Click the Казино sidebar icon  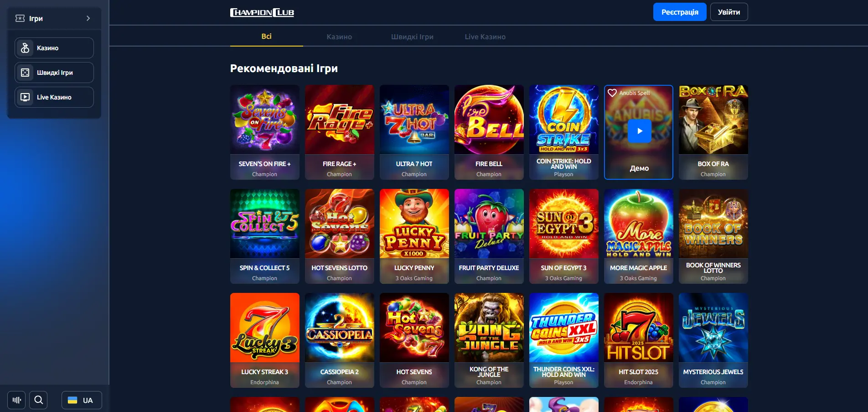point(25,48)
